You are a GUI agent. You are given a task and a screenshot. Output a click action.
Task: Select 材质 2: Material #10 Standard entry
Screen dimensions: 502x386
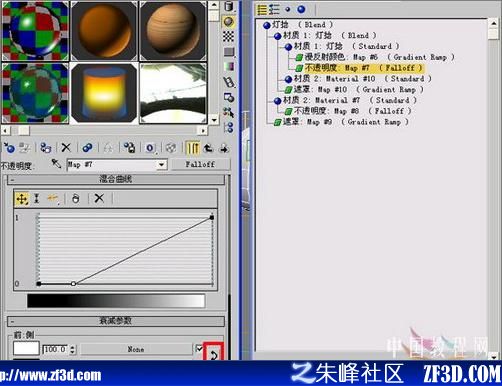358,79
